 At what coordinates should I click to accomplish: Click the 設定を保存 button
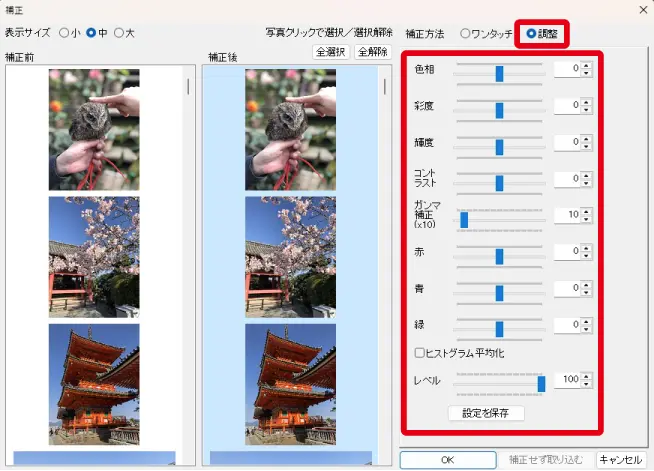tap(486, 413)
